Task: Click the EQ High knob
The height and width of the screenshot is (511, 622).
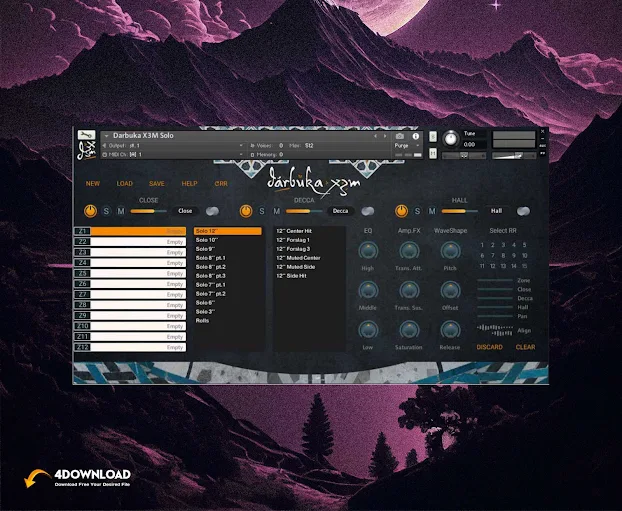Action: coord(368,251)
